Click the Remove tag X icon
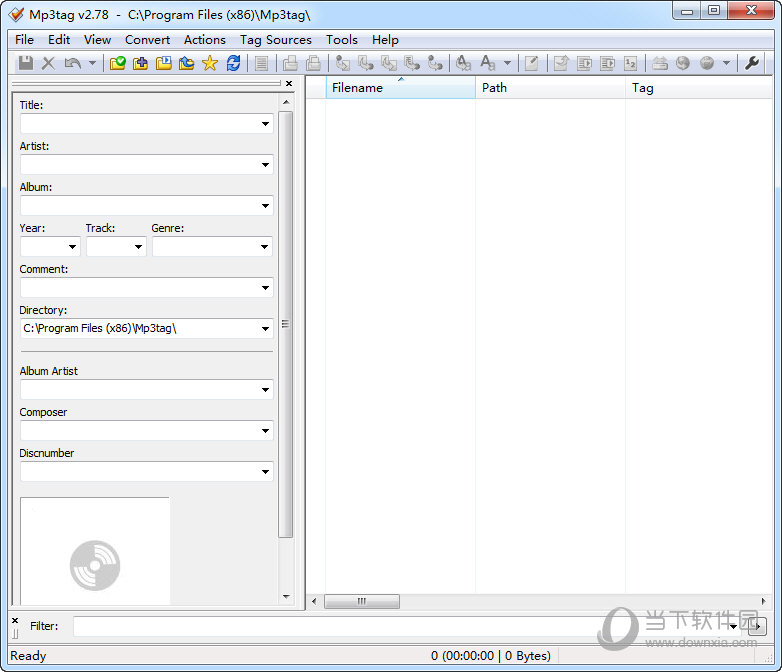 (48, 63)
